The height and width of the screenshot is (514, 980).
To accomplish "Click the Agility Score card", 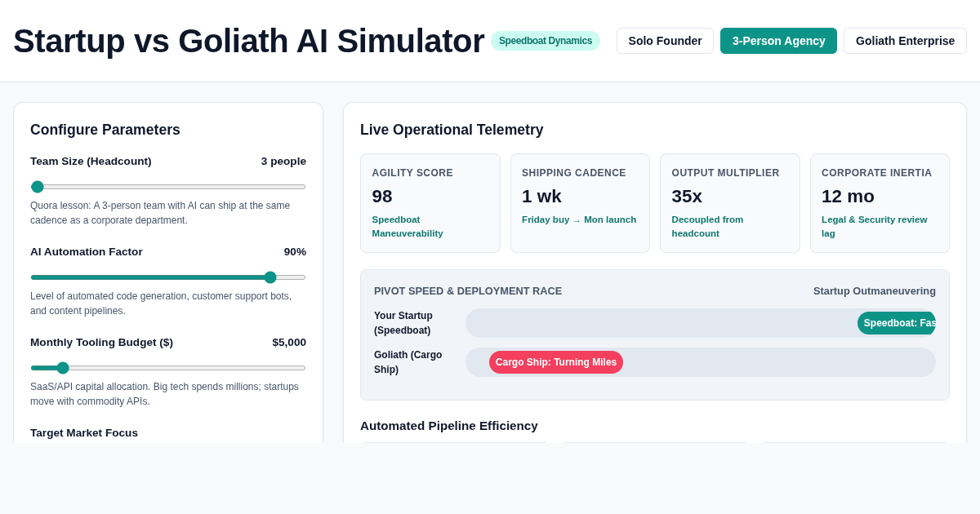I will [430, 203].
